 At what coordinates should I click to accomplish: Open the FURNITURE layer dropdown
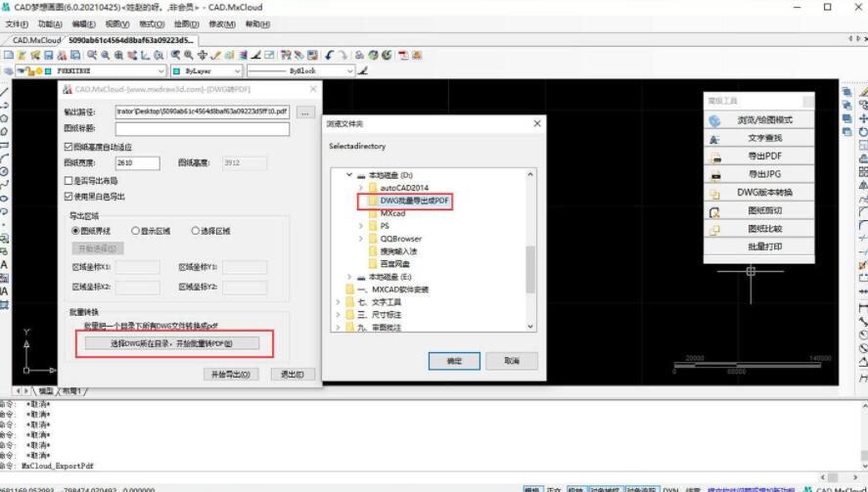pyautogui.click(x=161, y=71)
